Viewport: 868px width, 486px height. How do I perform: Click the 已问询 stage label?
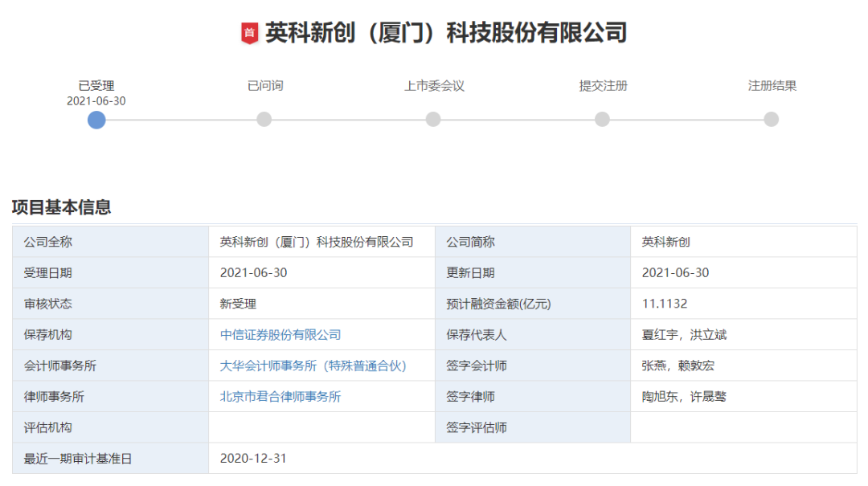(265, 86)
